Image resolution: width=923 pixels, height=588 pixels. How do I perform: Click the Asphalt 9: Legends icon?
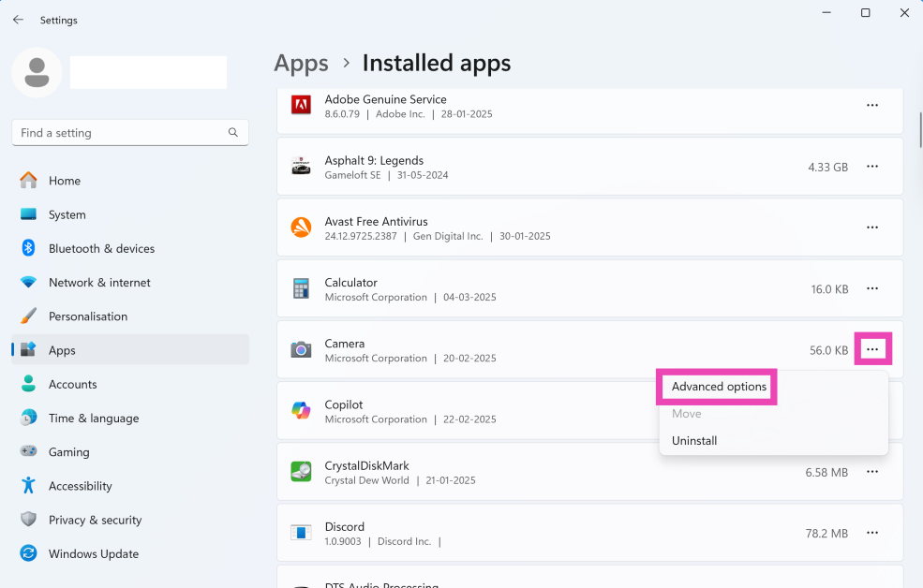point(301,167)
